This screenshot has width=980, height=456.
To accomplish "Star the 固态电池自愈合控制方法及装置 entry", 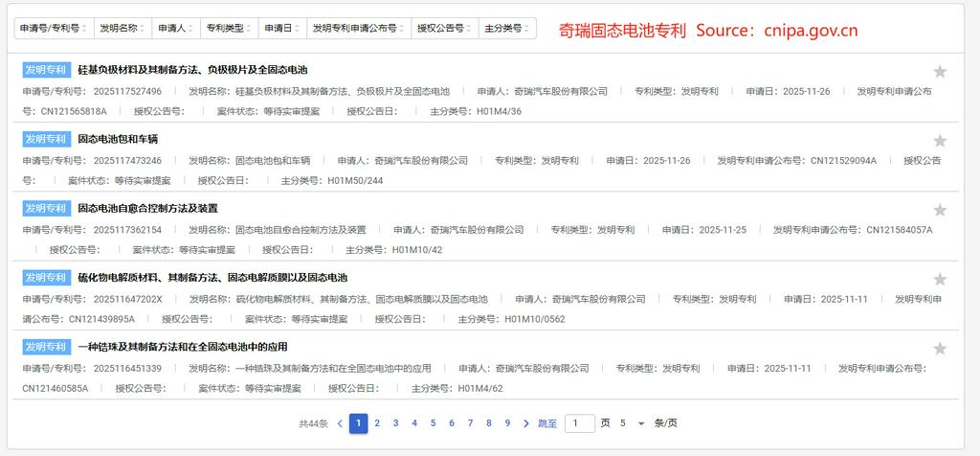I will pyautogui.click(x=940, y=210).
